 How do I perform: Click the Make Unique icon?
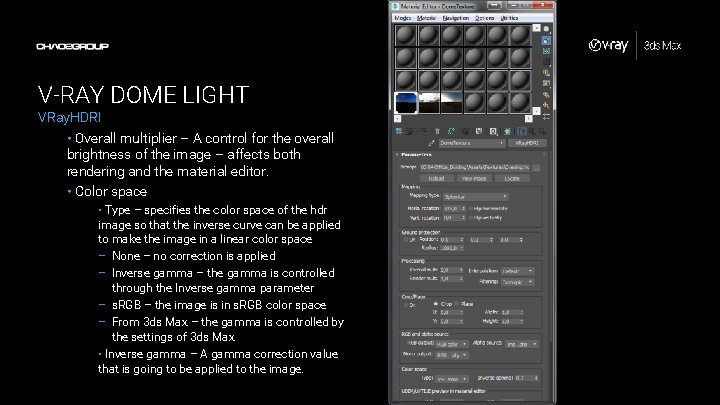[465, 132]
